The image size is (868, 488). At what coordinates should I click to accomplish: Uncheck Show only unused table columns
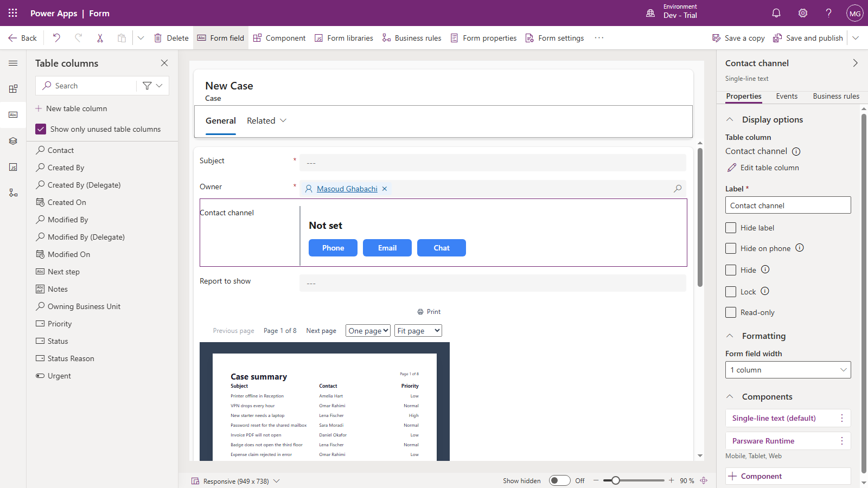pos(41,129)
